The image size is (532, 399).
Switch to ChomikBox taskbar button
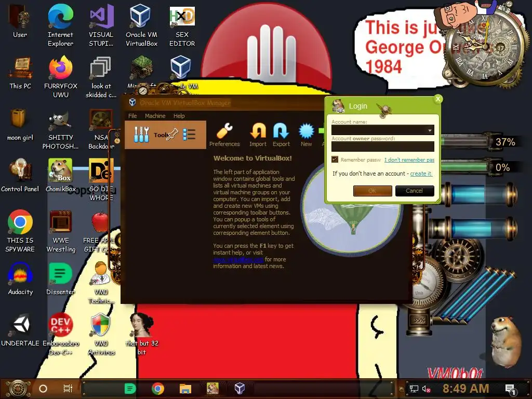coord(212,389)
